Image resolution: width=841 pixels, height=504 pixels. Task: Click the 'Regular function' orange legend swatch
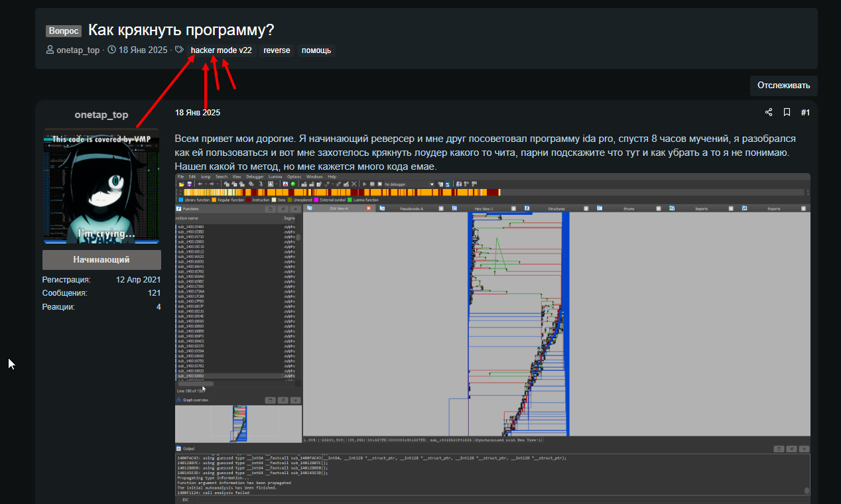pos(214,200)
